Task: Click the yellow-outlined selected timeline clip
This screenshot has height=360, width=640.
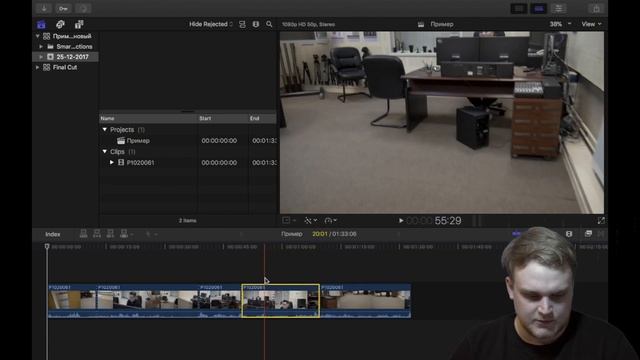Action: click(x=280, y=301)
